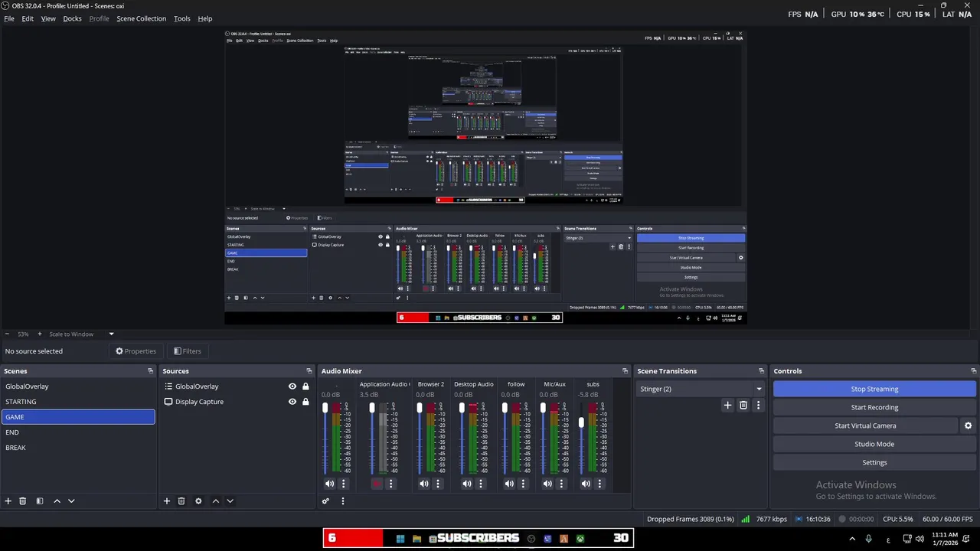Mute Browser 2 audio channel
The image size is (980, 551).
[x=424, y=484]
